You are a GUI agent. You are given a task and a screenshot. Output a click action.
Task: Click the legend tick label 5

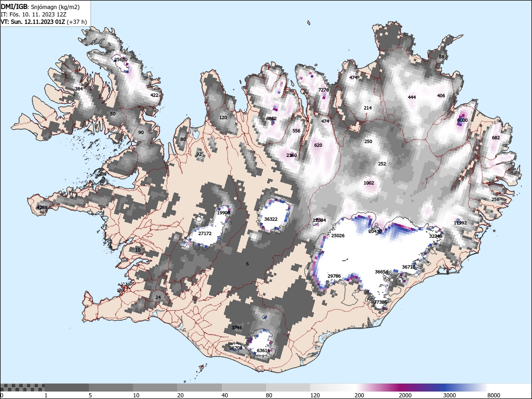[90, 395]
